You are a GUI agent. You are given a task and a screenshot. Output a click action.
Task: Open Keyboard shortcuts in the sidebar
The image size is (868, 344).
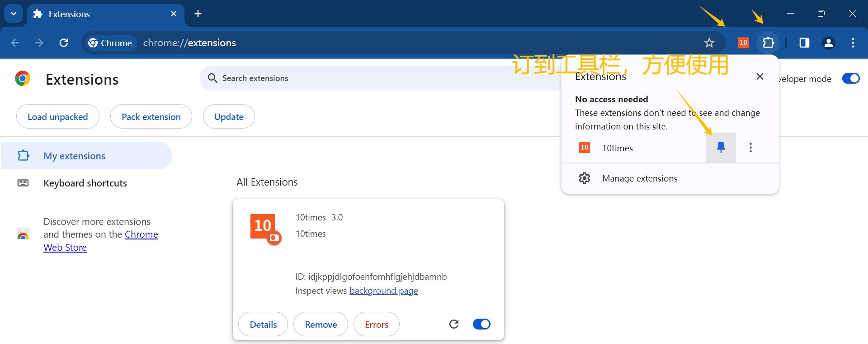(x=86, y=183)
